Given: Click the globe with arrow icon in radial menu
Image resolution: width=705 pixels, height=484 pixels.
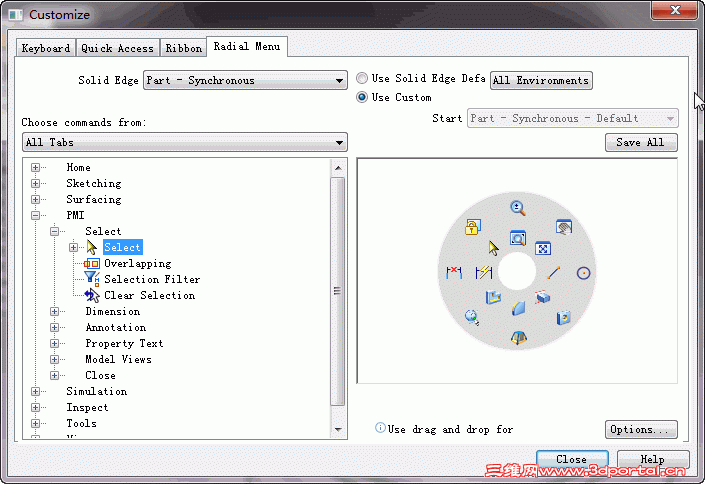Looking at the screenshot, I should click(x=472, y=317).
